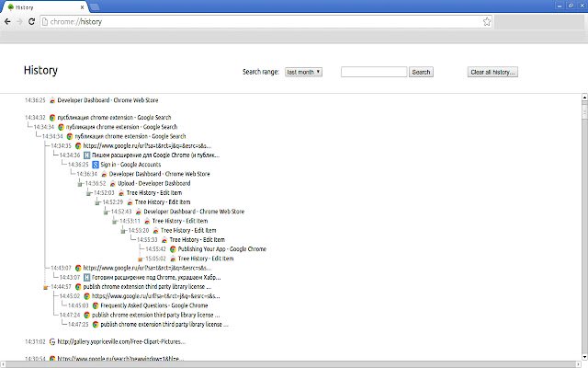
Task: Open the Sign in - Google Accounts entry
Action: point(130,165)
